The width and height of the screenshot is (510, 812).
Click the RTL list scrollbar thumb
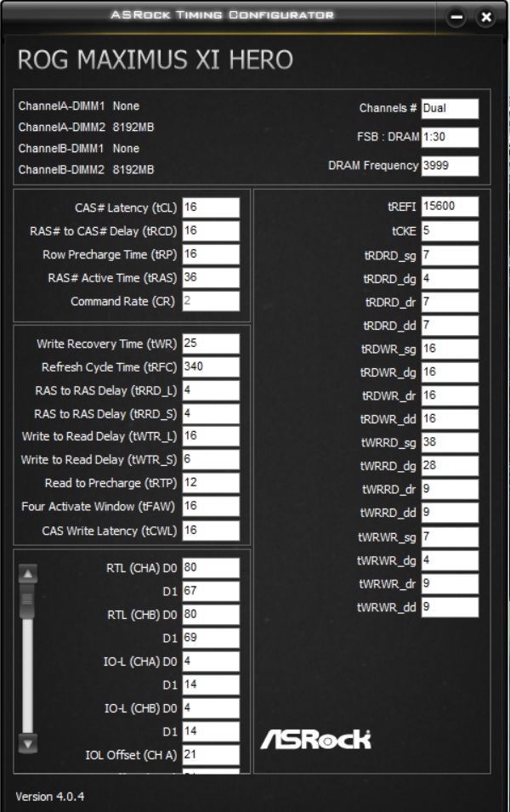(x=27, y=601)
